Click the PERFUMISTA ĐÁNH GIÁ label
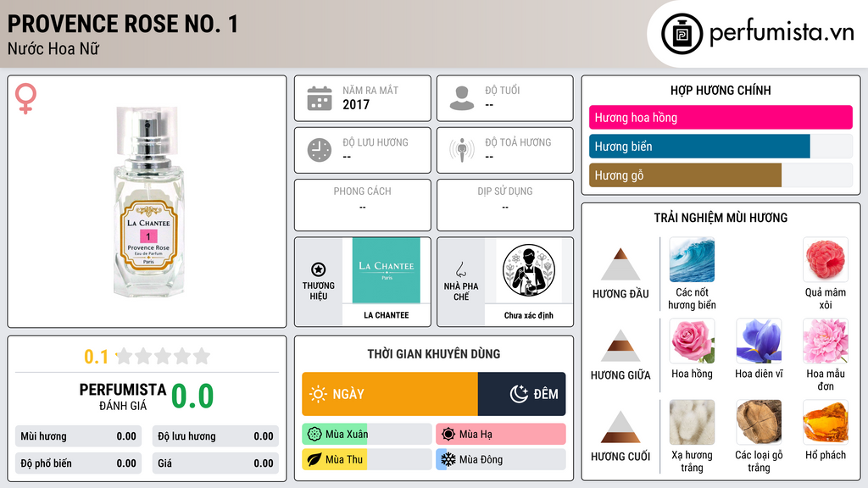This screenshot has width=868, height=488. coord(123,396)
